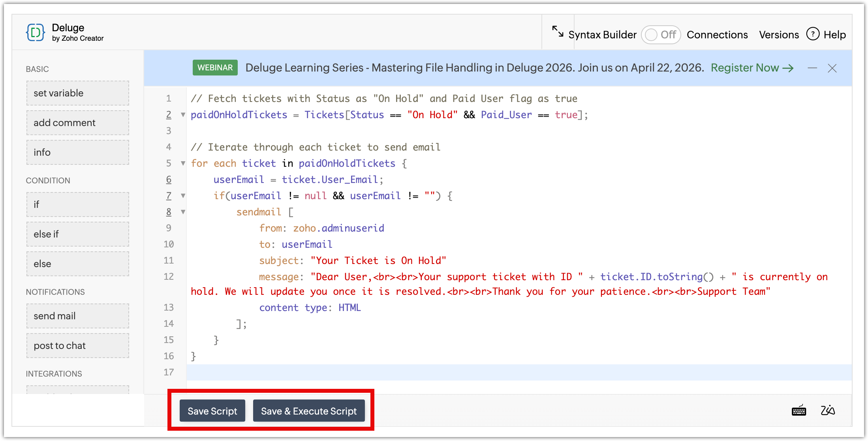
Task: Open keyboard shortcuts icon
Action: (x=799, y=411)
